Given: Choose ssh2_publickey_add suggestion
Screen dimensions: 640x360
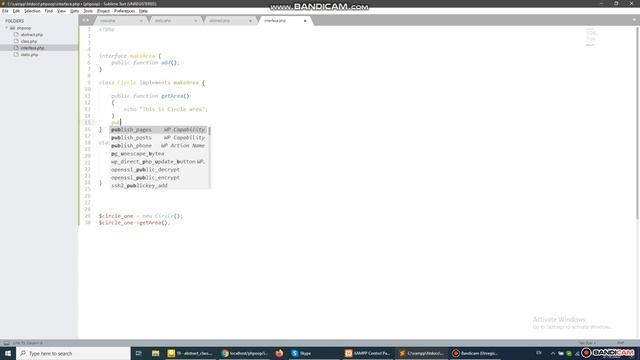Looking at the screenshot, I should [x=159, y=186].
